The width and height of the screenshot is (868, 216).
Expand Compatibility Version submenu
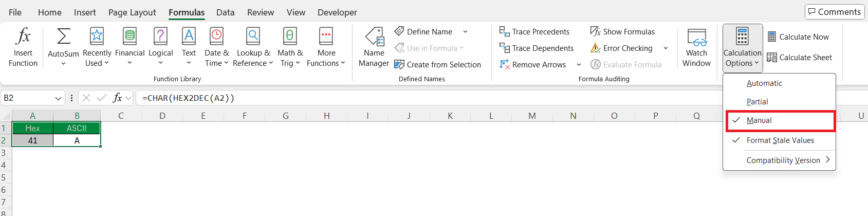[779, 160]
